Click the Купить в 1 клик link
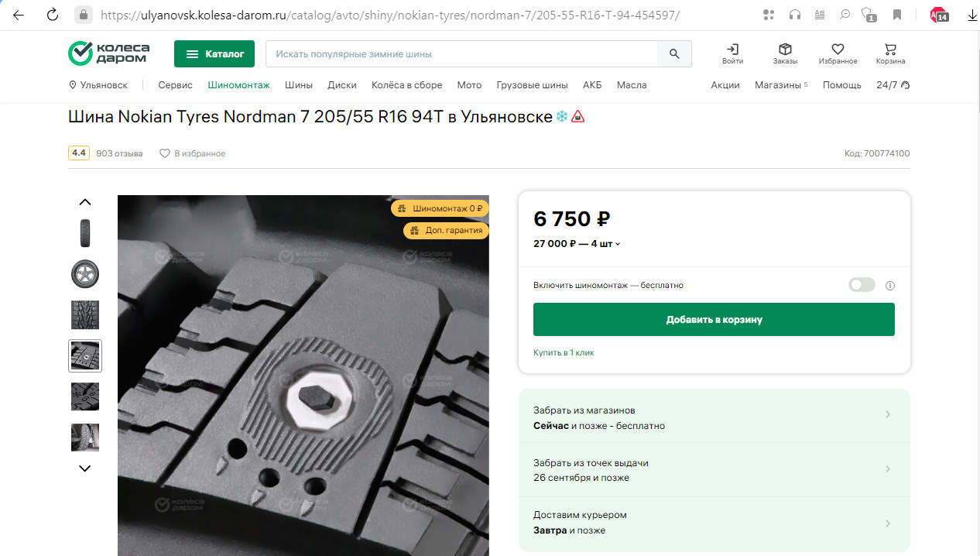Screen dimensions: 980x556 564,352
